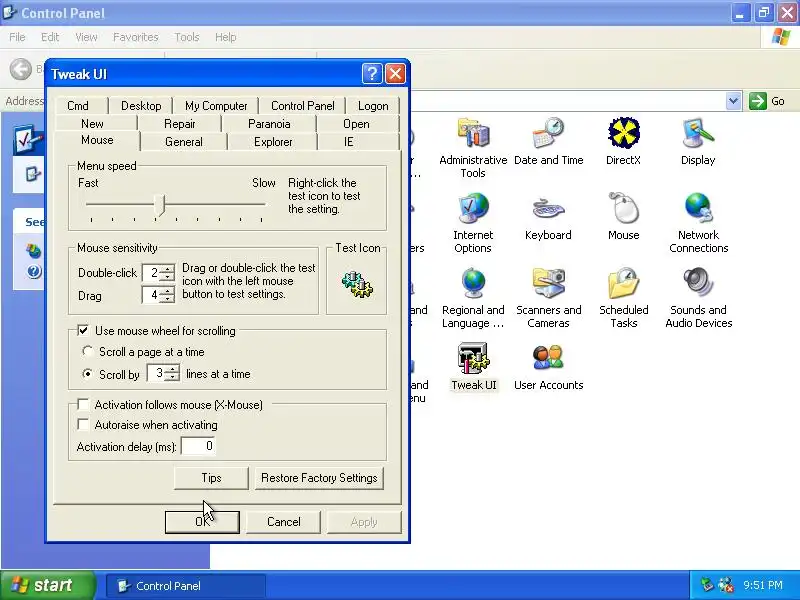Click Control Panel taskbar button

click(x=186, y=586)
